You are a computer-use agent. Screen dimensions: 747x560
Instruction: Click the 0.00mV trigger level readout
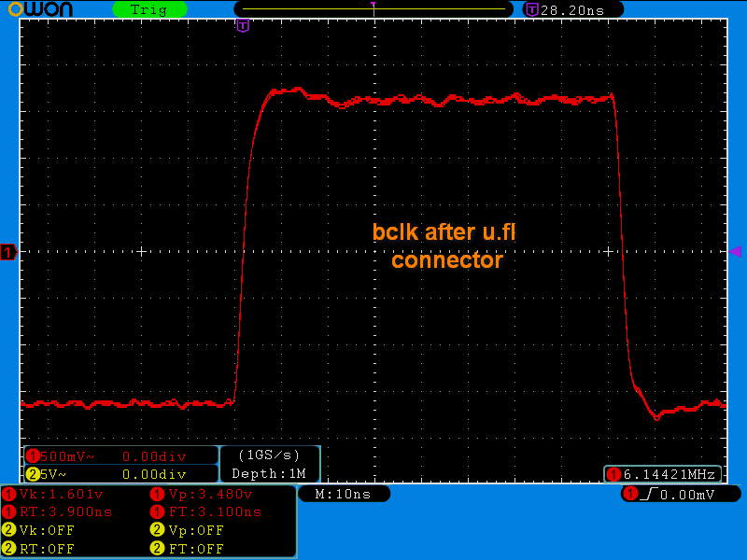coord(687,495)
